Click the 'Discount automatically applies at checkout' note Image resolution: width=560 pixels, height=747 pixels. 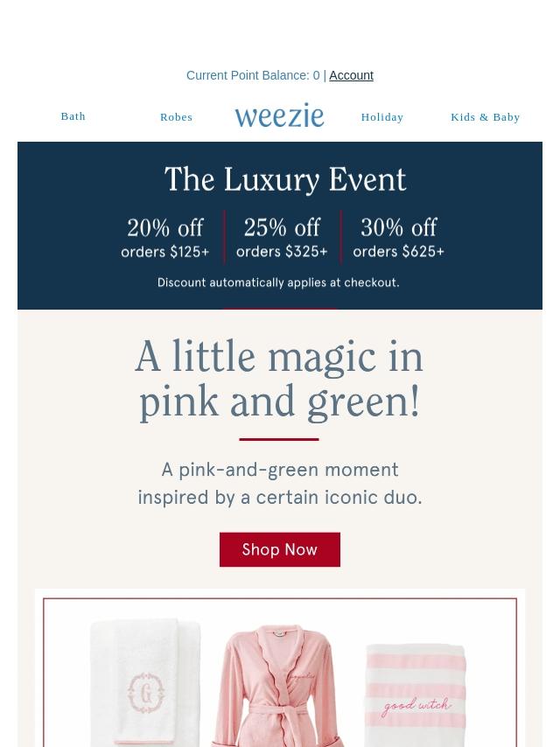click(x=278, y=283)
